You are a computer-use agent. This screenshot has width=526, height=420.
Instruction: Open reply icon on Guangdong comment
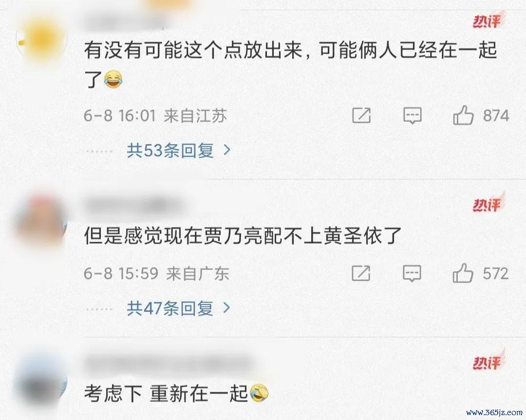pos(412,273)
